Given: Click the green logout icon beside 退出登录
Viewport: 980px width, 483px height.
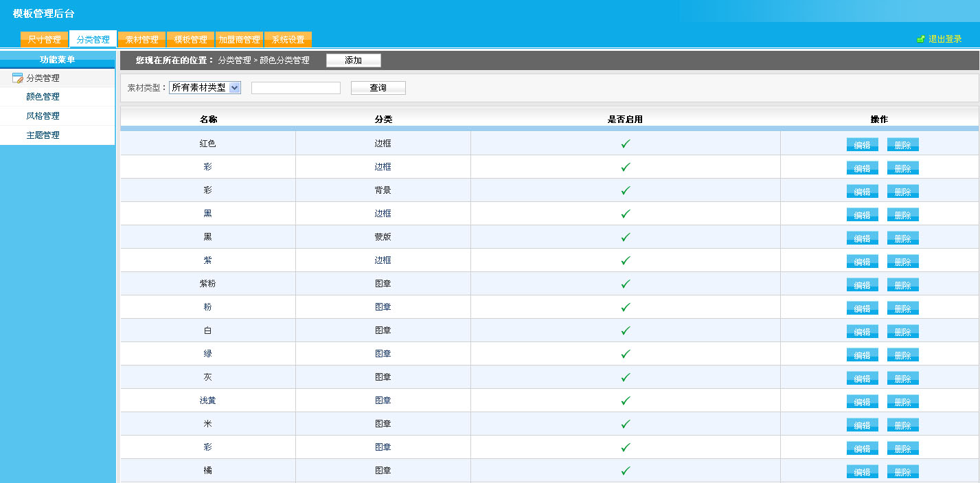Looking at the screenshot, I should click(921, 39).
